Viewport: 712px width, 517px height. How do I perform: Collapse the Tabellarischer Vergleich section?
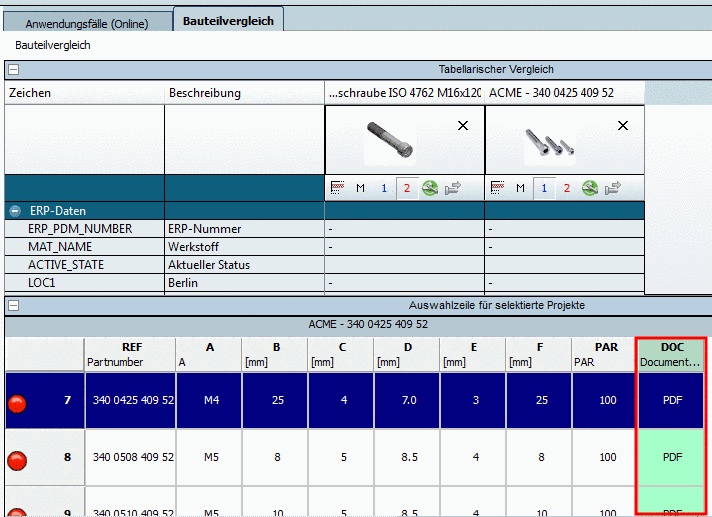click(13, 69)
